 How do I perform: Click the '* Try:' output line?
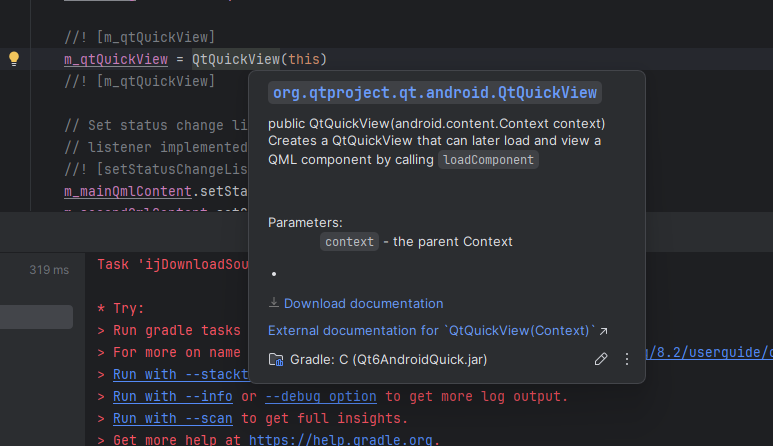121,309
